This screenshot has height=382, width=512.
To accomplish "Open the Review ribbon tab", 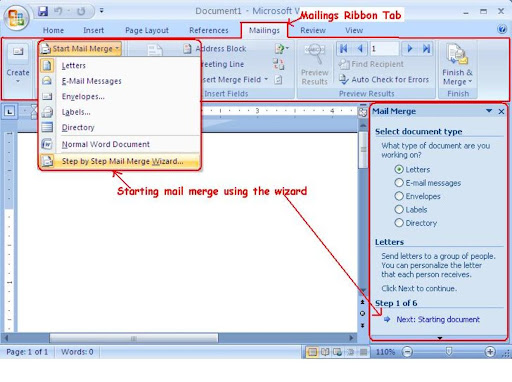I will pyautogui.click(x=313, y=30).
